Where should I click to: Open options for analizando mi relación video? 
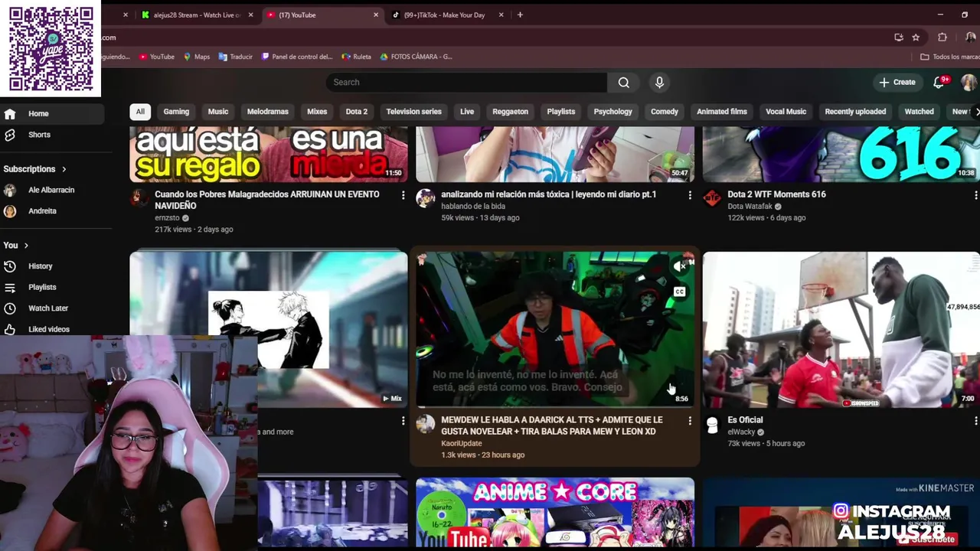pos(690,196)
